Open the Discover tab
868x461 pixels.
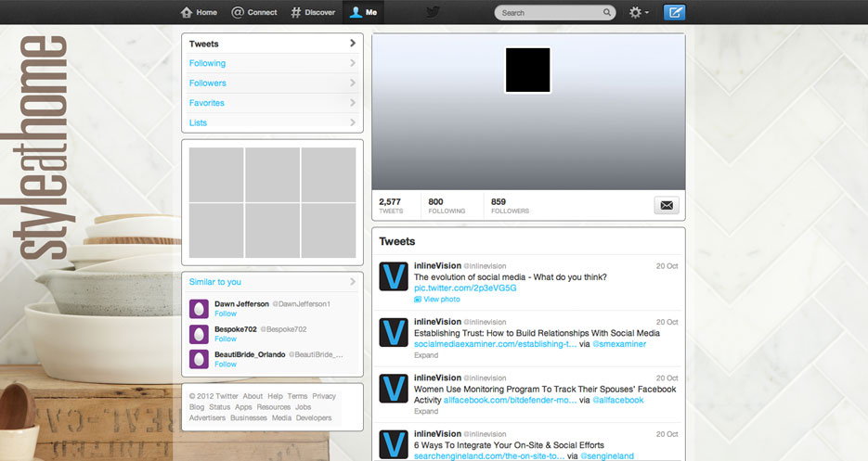314,12
